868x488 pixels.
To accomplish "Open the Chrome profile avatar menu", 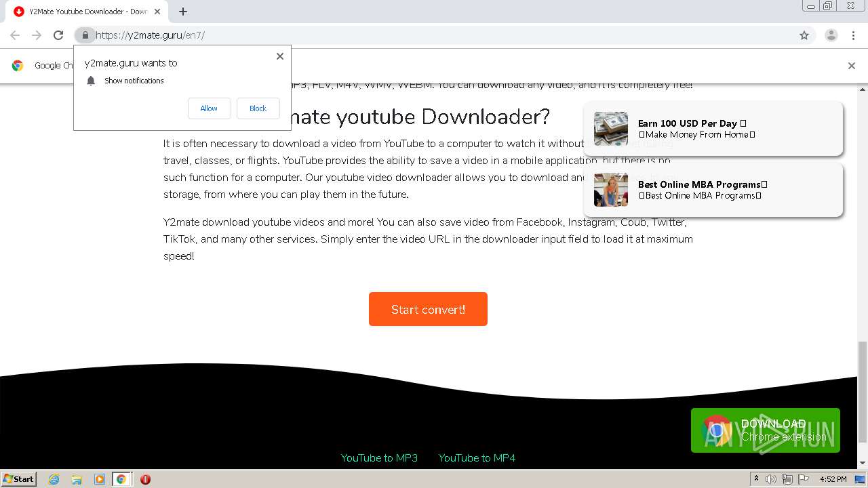I will pos(831,35).
